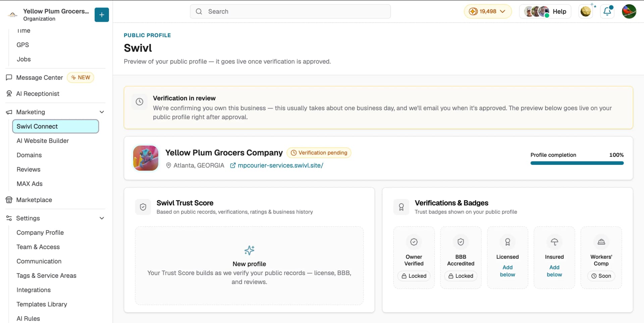This screenshot has width=644, height=323.
Task: Click the Swivl Trust Score shield icon
Action: click(143, 207)
